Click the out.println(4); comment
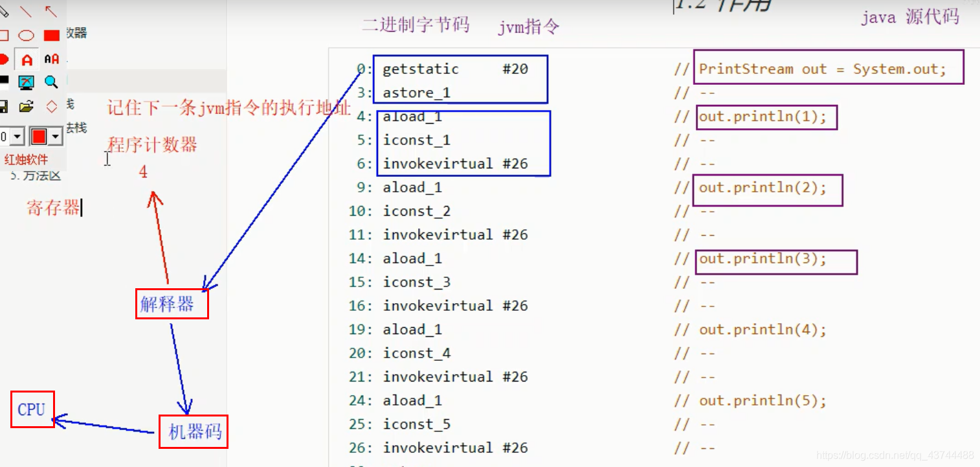The width and height of the screenshot is (980, 467). pyautogui.click(x=763, y=330)
